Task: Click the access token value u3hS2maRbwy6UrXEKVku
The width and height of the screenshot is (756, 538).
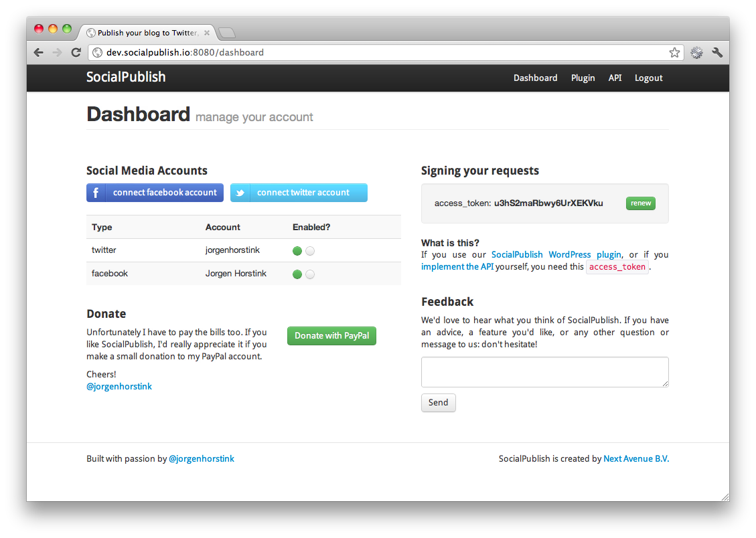Action: tap(548, 203)
